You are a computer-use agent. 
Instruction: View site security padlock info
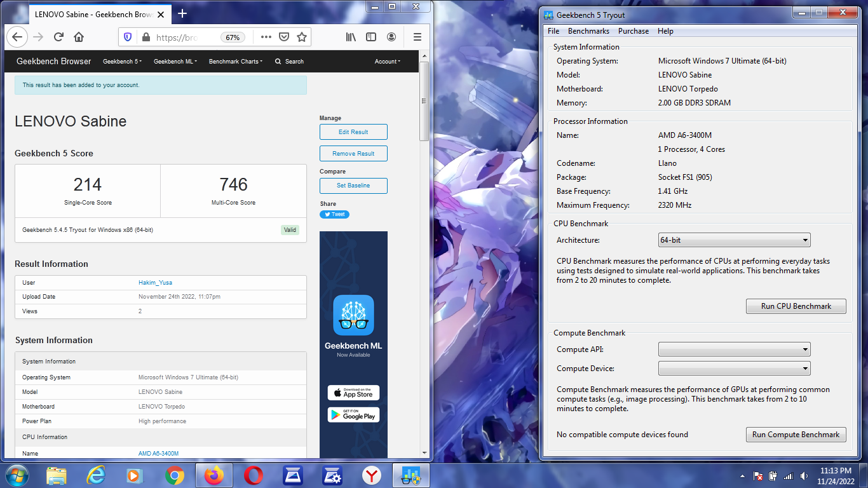(x=146, y=37)
